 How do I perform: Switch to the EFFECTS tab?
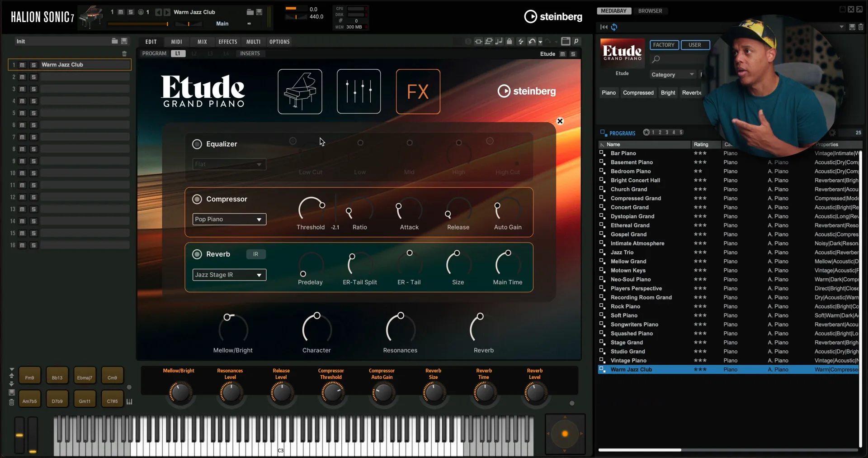[228, 42]
